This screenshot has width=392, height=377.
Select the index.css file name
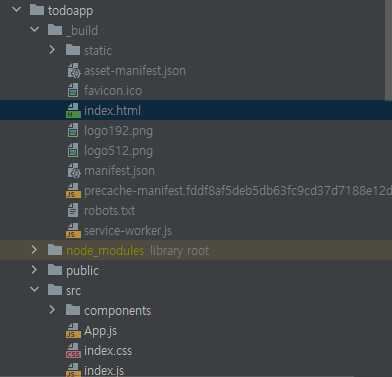[108, 351]
